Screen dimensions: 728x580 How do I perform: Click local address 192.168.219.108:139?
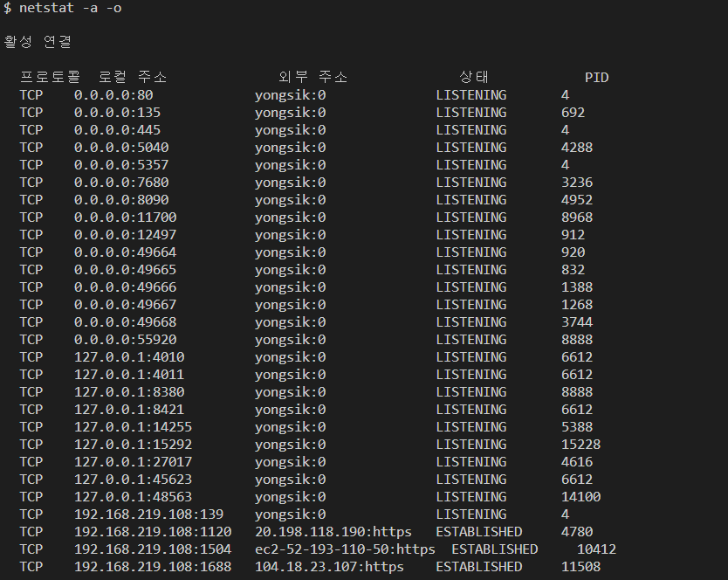click(x=149, y=514)
